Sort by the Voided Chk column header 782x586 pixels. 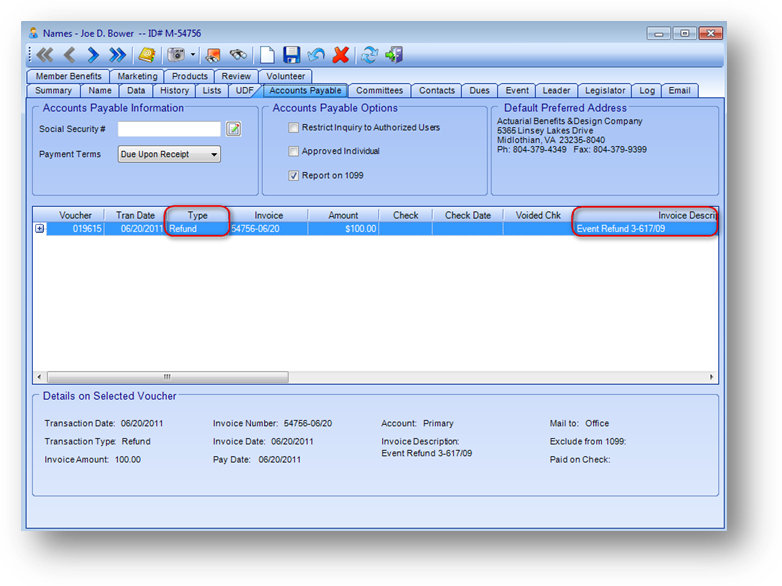tap(538, 215)
